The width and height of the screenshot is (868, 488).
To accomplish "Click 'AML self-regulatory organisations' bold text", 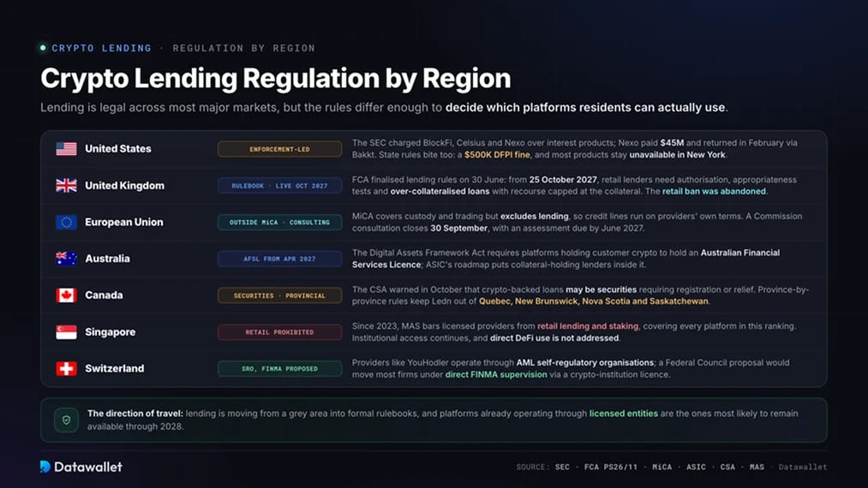I will (x=585, y=363).
